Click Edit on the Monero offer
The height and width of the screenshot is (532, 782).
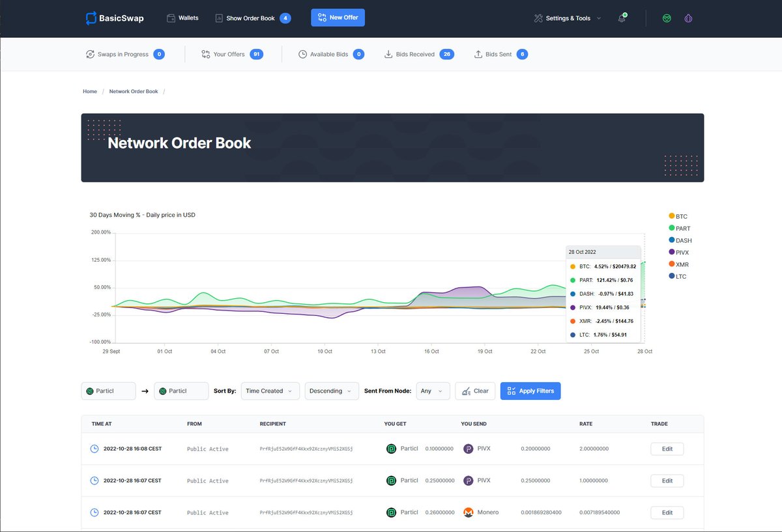pyautogui.click(x=667, y=512)
